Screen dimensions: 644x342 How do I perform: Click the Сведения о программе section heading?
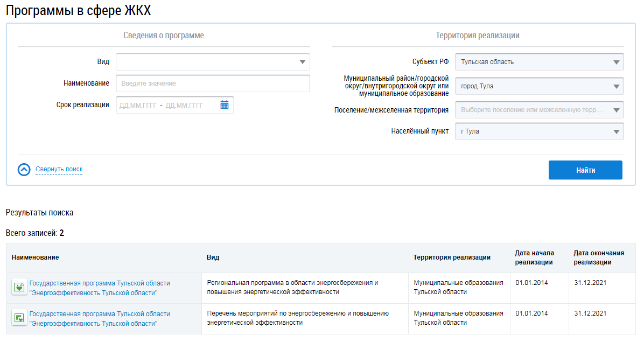click(164, 36)
